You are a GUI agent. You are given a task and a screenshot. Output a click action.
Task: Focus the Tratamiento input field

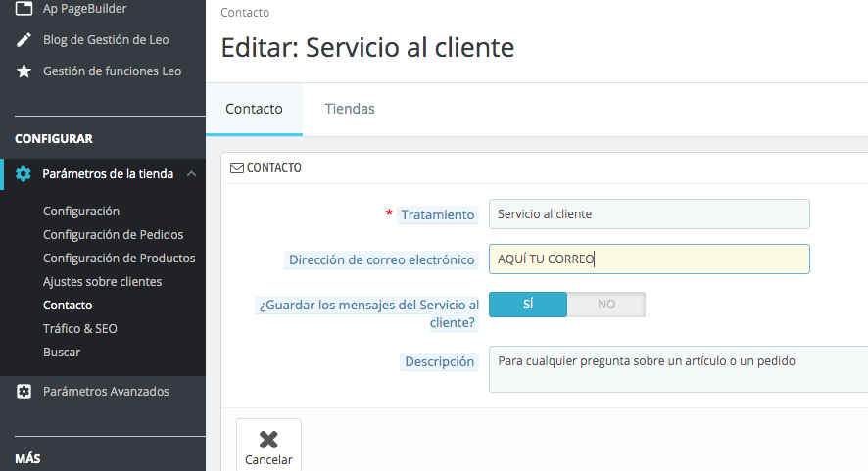click(x=650, y=214)
